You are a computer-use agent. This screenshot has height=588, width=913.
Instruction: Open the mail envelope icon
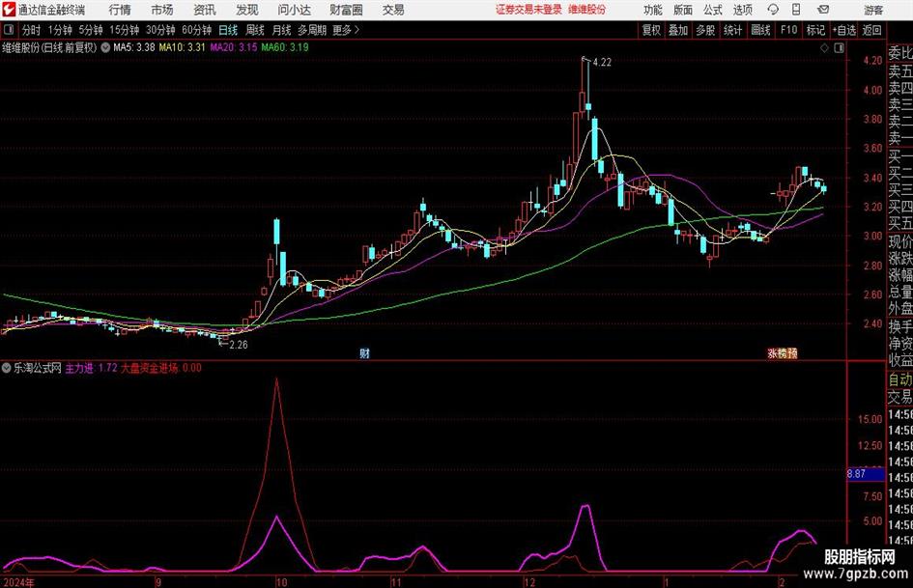pyautogui.click(x=823, y=10)
